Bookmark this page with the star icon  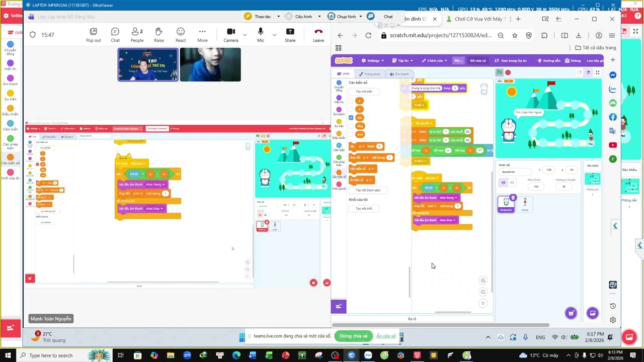pos(515,35)
